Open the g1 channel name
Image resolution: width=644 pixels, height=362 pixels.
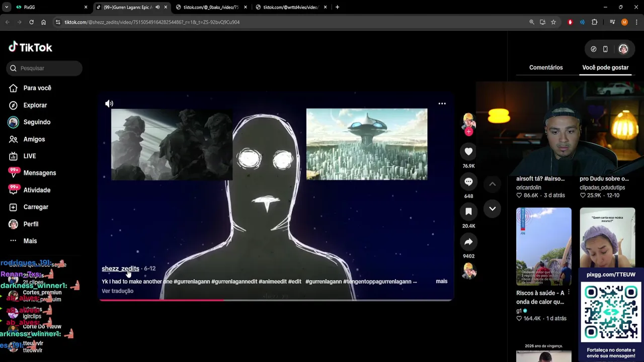pos(519,311)
